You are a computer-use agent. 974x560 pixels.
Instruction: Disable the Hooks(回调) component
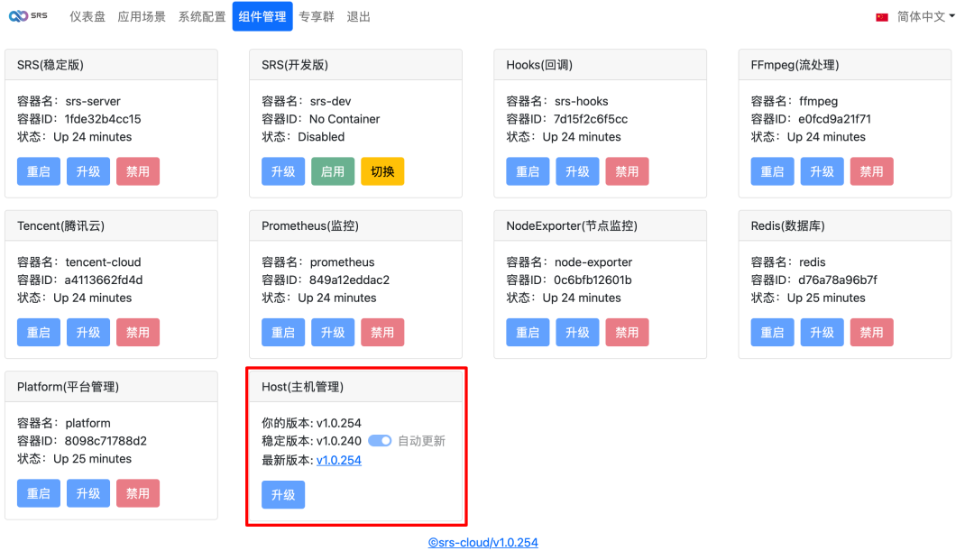tap(628, 171)
